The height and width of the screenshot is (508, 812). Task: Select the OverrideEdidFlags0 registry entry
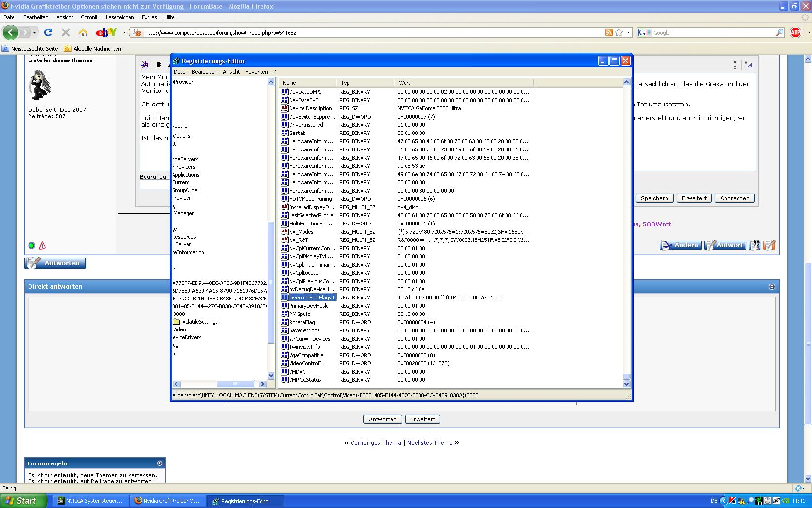coord(311,298)
